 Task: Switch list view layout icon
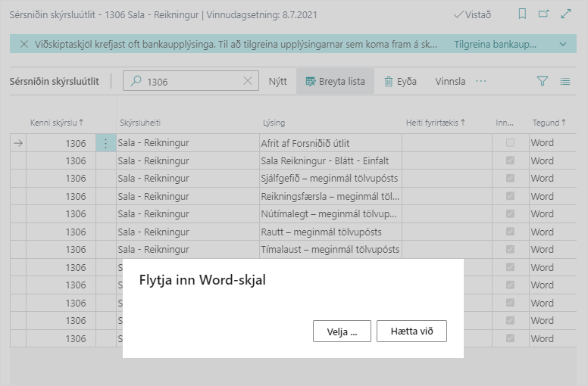coord(565,81)
